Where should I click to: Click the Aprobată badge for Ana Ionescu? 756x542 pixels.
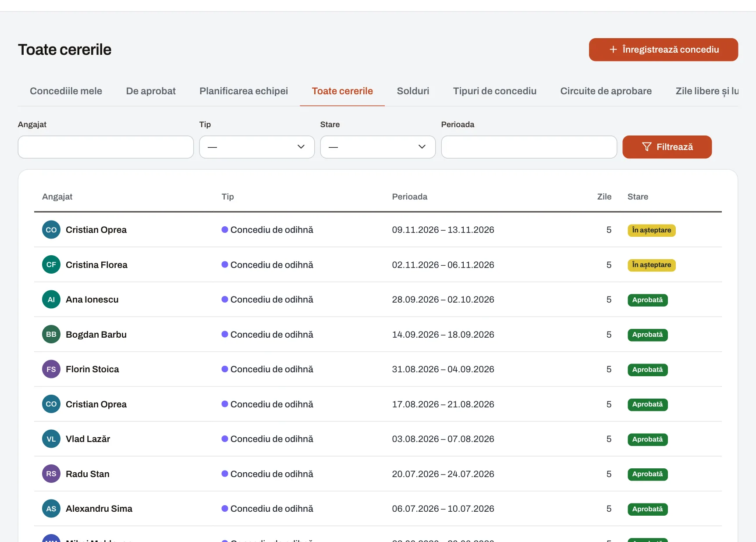648,300
